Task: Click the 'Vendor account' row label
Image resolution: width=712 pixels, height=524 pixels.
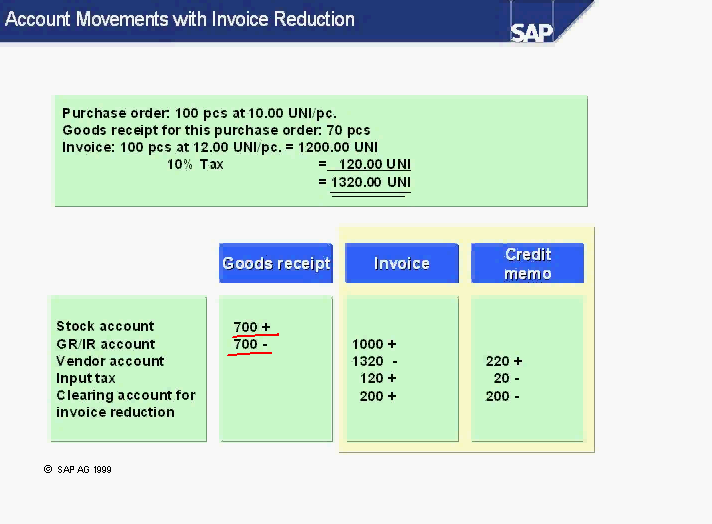Action: (x=110, y=361)
